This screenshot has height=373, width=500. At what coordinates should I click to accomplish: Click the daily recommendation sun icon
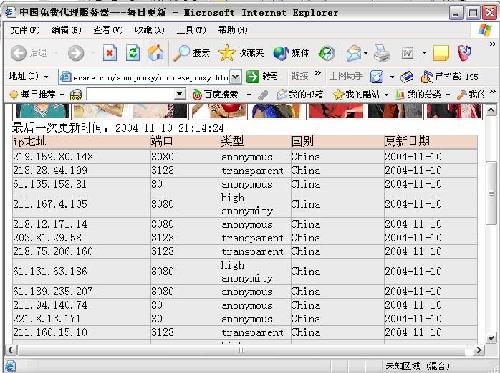14,95
